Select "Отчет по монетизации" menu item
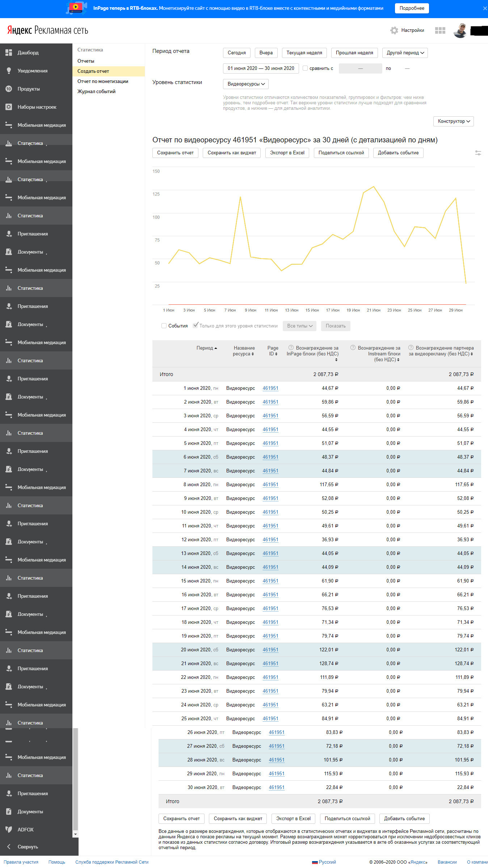The height and width of the screenshot is (868, 488). point(103,82)
